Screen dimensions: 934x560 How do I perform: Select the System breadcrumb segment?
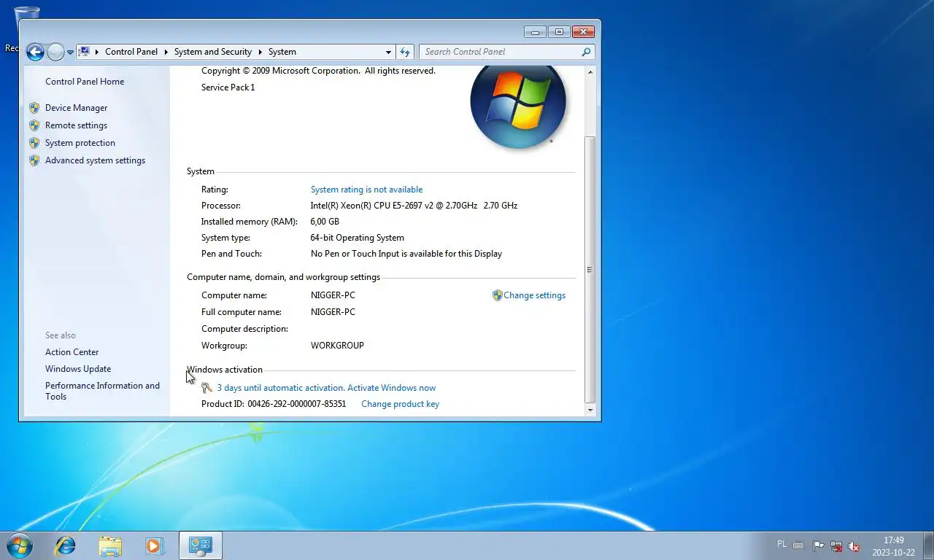(x=282, y=52)
